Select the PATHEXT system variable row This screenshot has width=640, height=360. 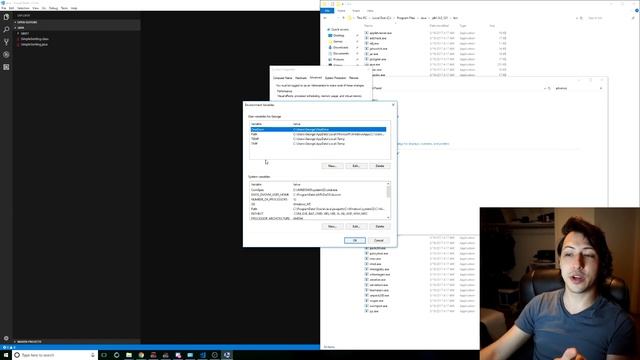[318, 213]
